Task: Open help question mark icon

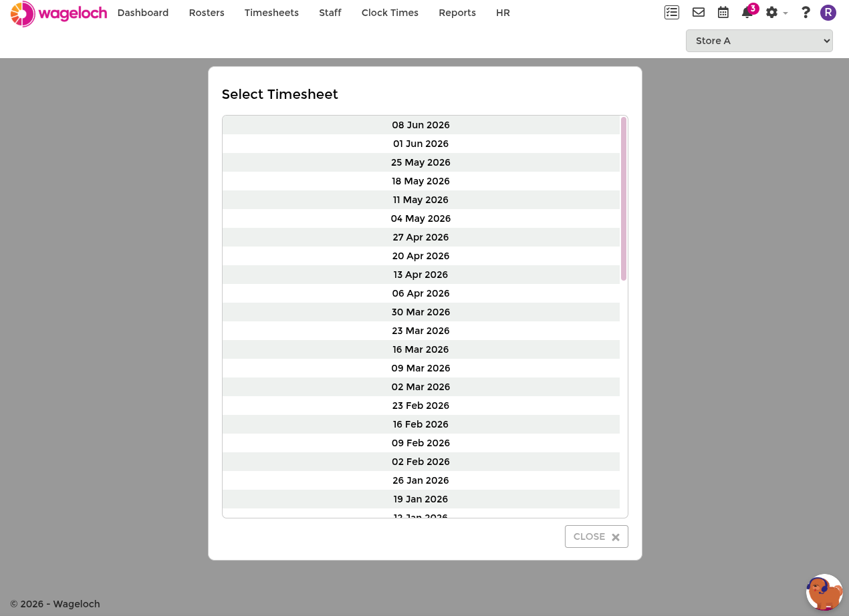Action: 806,13
